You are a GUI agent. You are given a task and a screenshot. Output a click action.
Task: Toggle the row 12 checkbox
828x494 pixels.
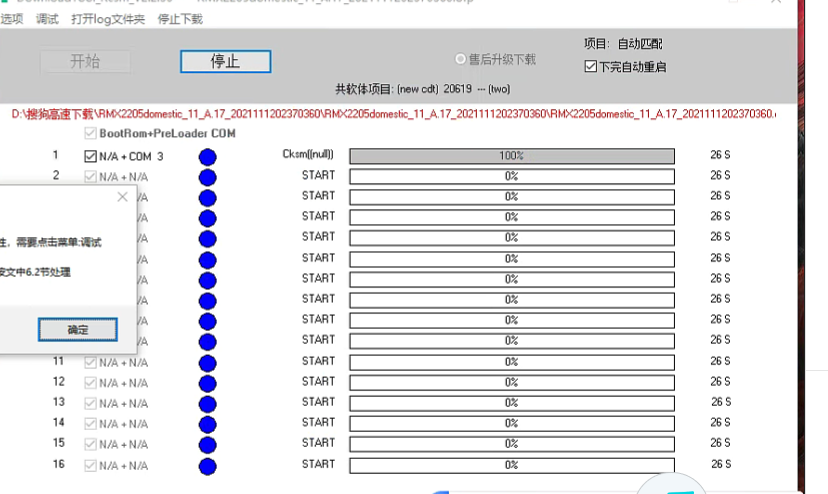coord(90,383)
